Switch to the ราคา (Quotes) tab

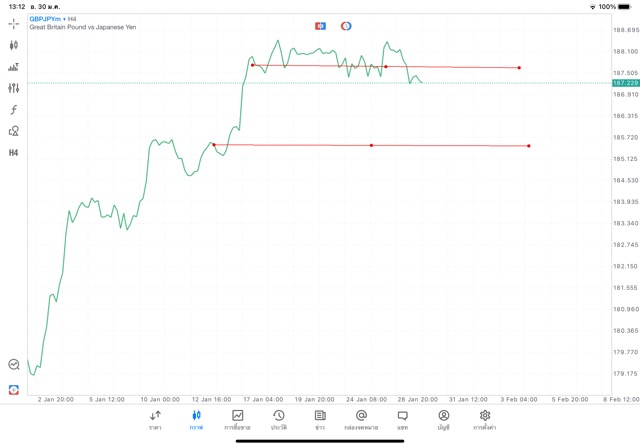point(155,420)
